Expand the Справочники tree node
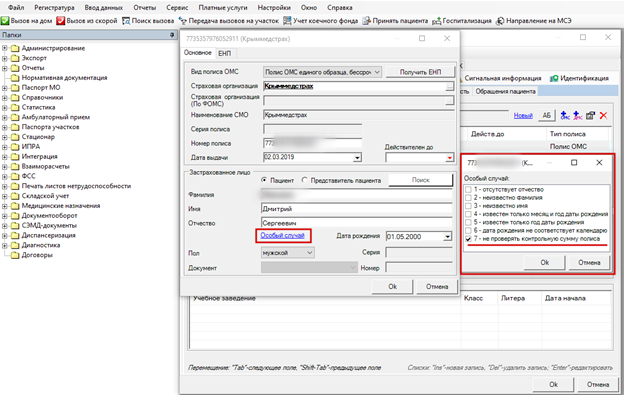Image resolution: width=624 pixels, height=395 pixels. tap(5, 97)
